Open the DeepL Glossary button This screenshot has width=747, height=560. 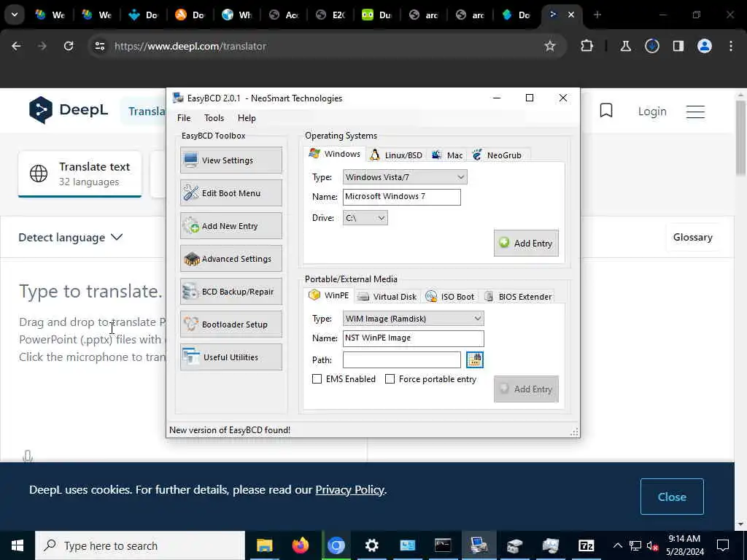click(x=693, y=237)
